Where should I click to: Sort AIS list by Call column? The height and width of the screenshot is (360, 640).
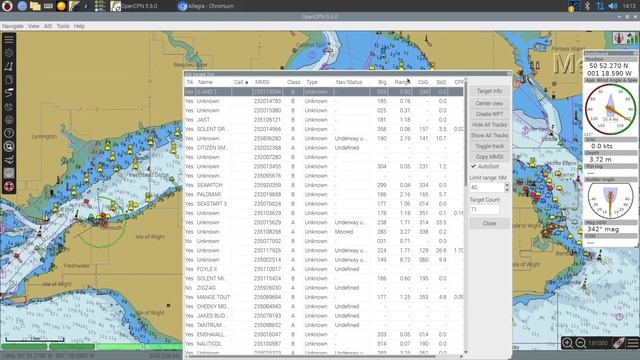[241, 82]
